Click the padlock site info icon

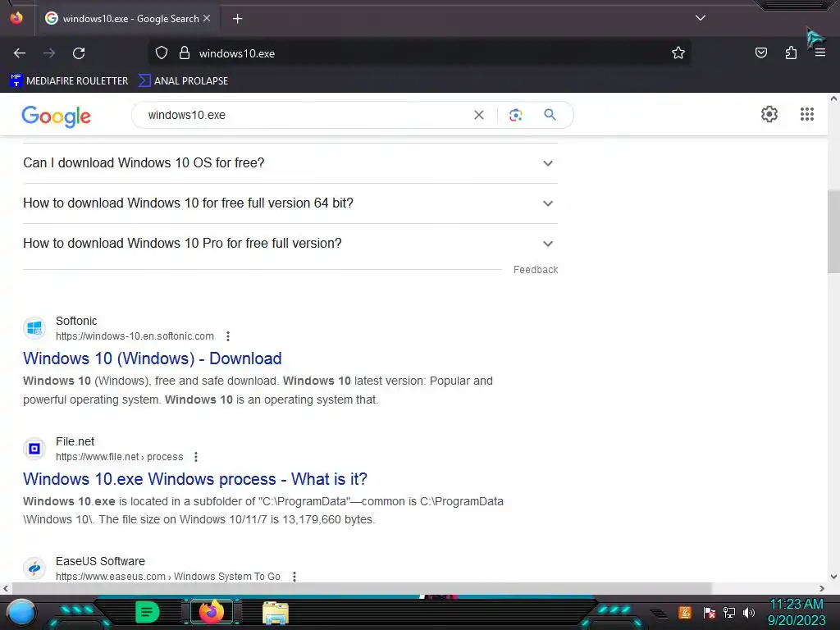185,53
